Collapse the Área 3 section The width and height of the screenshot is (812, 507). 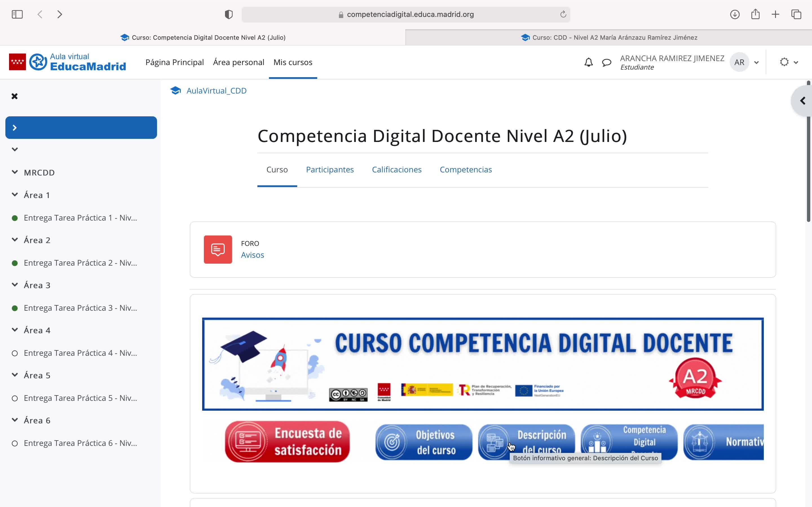15,285
